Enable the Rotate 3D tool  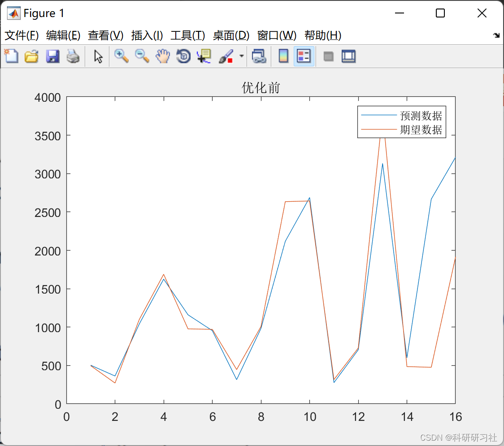coord(183,56)
